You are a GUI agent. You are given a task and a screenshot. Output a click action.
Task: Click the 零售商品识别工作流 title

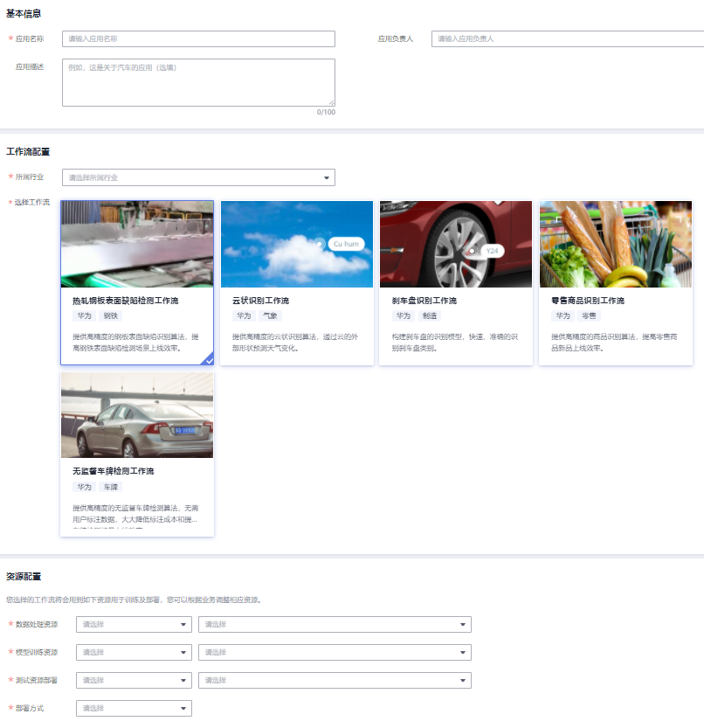click(x=588, y=301)
